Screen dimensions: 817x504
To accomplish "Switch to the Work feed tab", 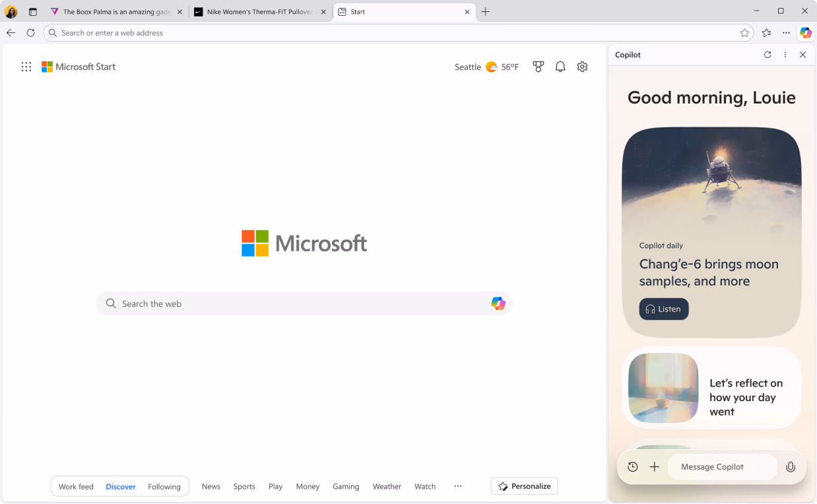I will (76, 486).
